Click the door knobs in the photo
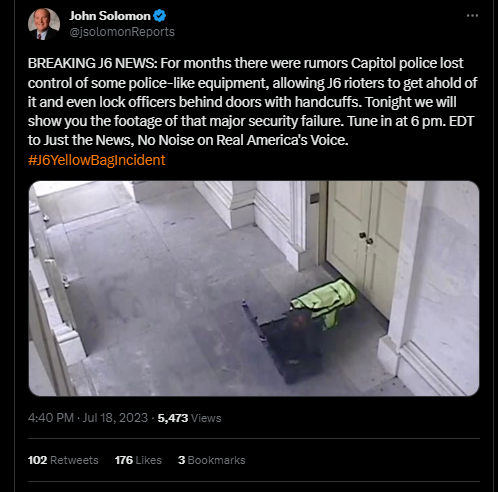The height and width of the screenshot is (492, 498). click(x=366, y=238)
